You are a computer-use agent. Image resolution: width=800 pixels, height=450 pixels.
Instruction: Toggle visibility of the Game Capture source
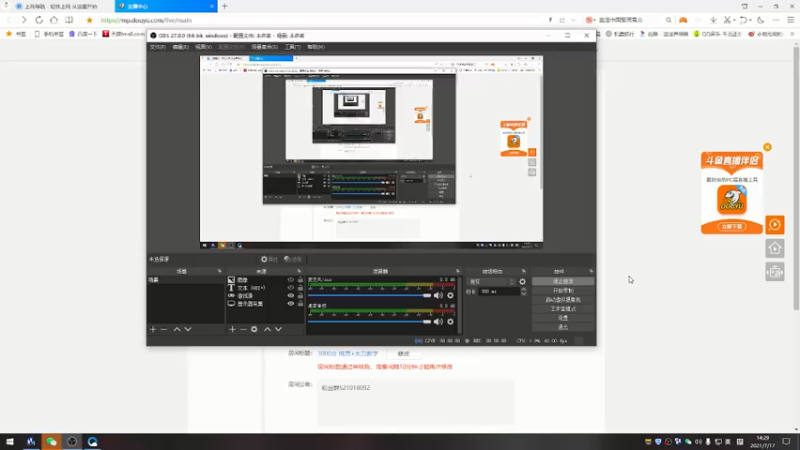coord(291,295)
